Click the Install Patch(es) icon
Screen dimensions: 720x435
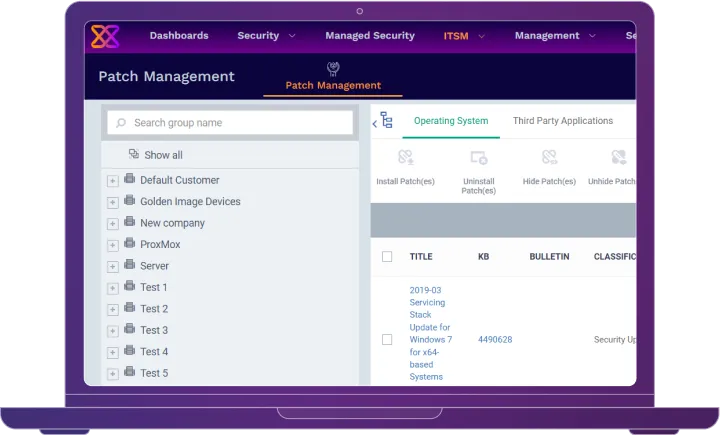coord(405,158)
